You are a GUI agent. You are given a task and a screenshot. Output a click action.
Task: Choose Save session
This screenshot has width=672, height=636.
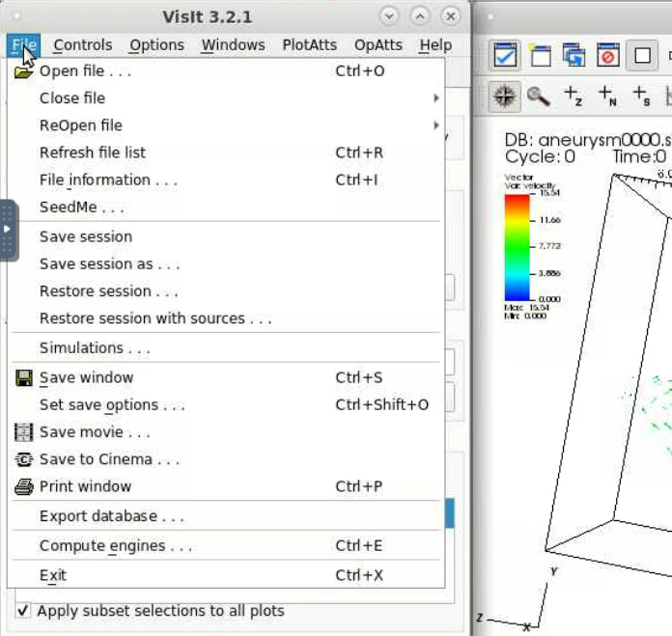[x=226, y=236]
